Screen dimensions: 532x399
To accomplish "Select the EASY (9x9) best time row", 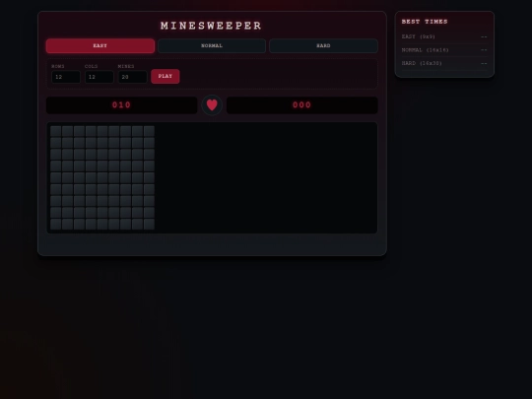I will [444, 37].
